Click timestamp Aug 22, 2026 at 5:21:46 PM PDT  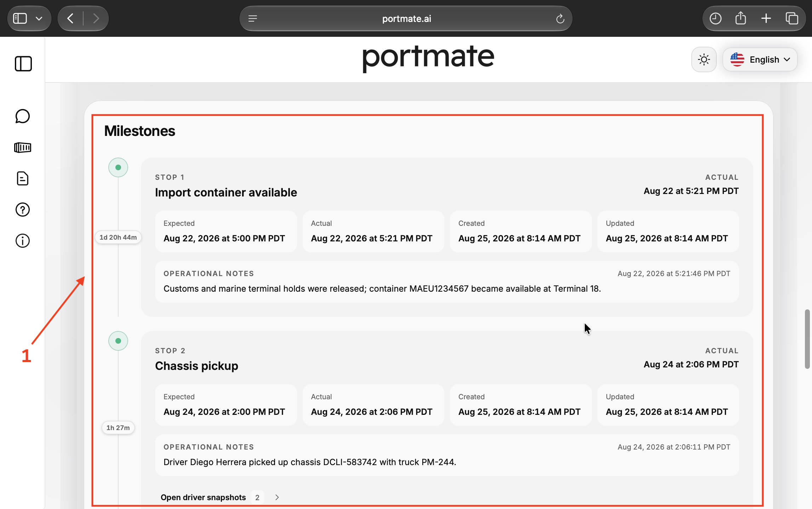[674, 274]
